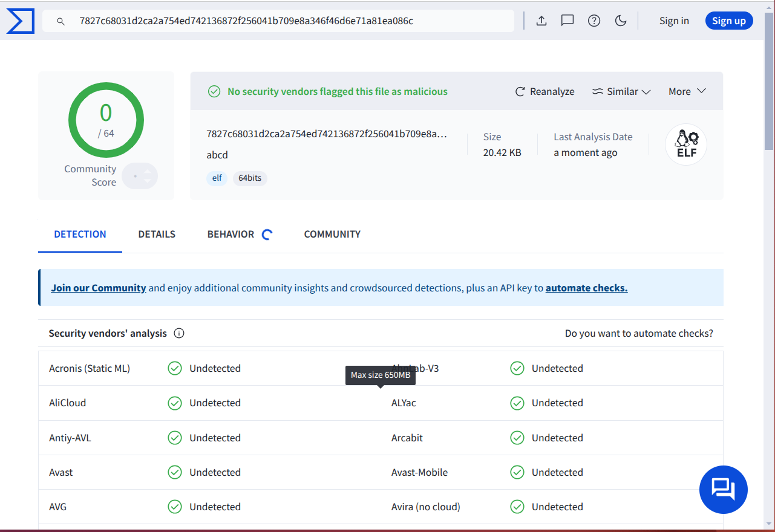Click the hash search input field

(278, 21)
